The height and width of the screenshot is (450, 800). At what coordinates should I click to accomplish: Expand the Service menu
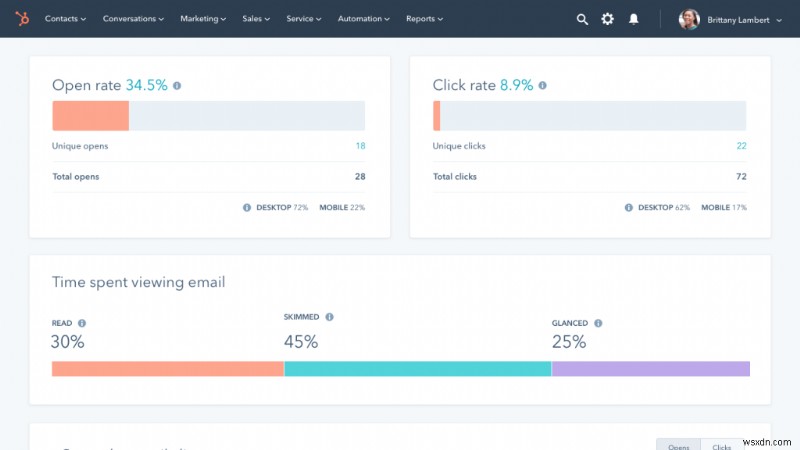coord(304,19)
